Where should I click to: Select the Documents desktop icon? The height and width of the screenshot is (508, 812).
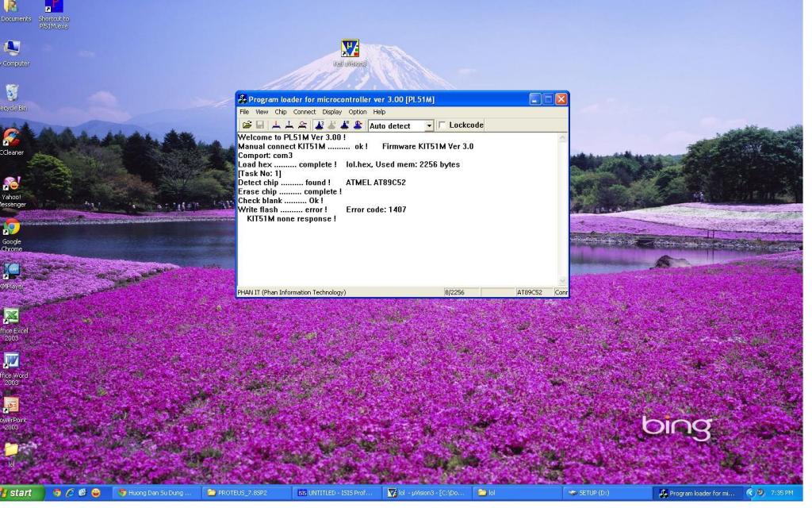coord(14,13)
